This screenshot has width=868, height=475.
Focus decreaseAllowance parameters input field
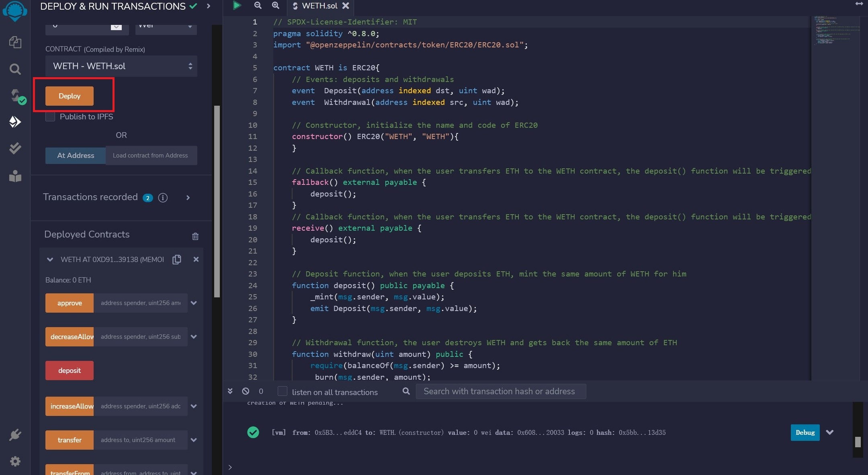click(x=141, y=337)
